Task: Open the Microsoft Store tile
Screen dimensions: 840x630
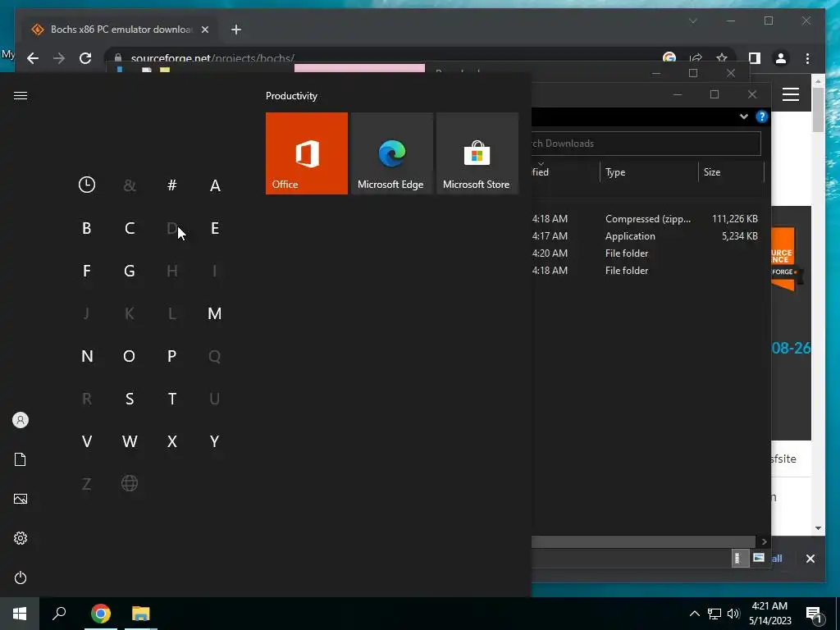Action: point(477,153)
